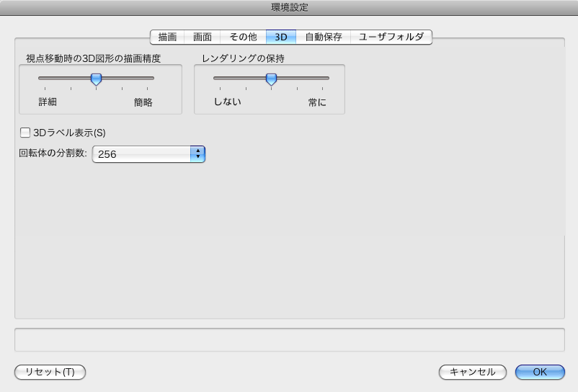The width and height of the screenshot is (578, 392).
Task: Click the 3D tab
Action: tap(281, 37)
